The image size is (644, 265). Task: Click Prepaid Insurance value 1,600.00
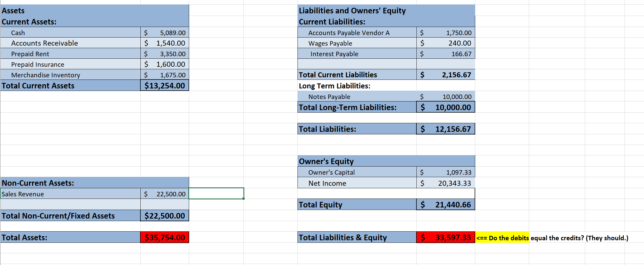tap(165, 64)
